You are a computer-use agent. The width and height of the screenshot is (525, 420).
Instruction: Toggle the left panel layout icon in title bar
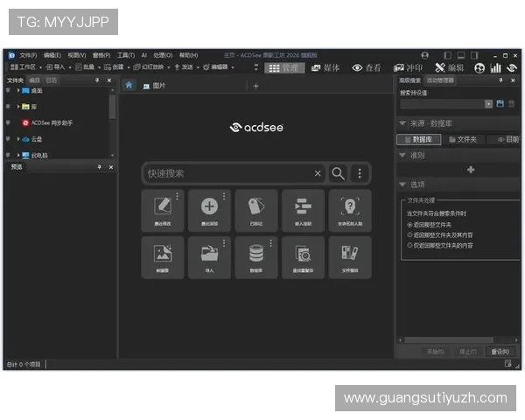(x=447, y=55)
